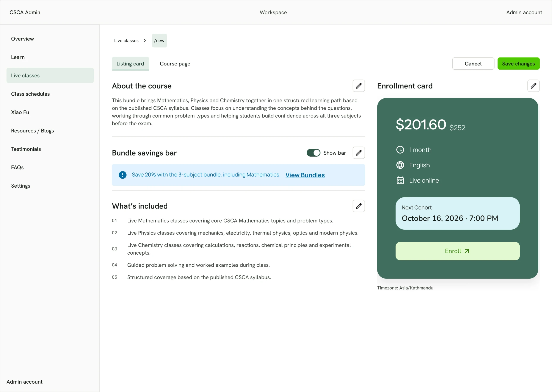
Task: Click the info icon in savings banner
Action: [122, 175]
